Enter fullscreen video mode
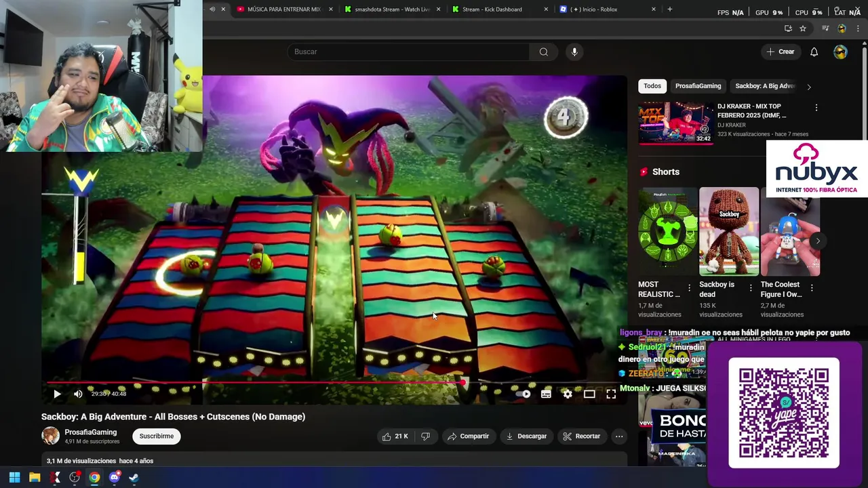The width and height of the screenshot is (868, 488). point(611,394)
